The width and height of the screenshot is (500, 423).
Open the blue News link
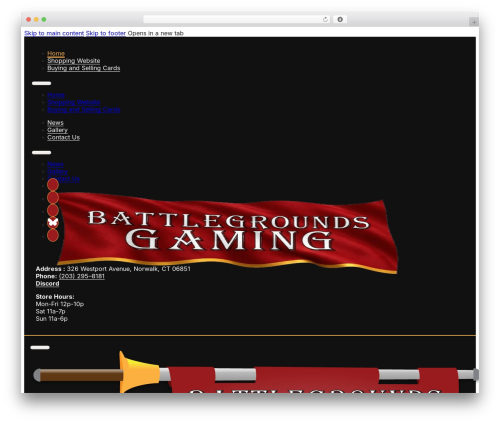coord(55,164)
